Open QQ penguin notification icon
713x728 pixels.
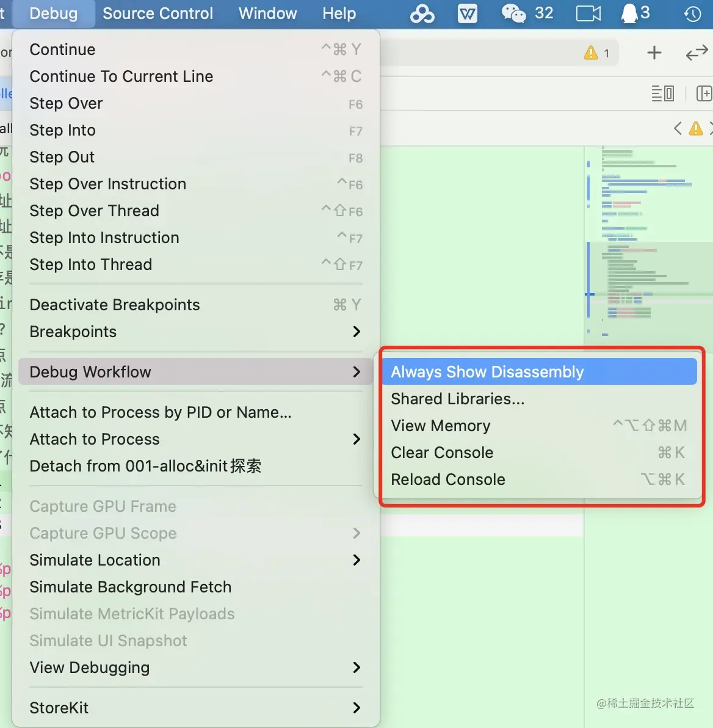click(635, 13)
